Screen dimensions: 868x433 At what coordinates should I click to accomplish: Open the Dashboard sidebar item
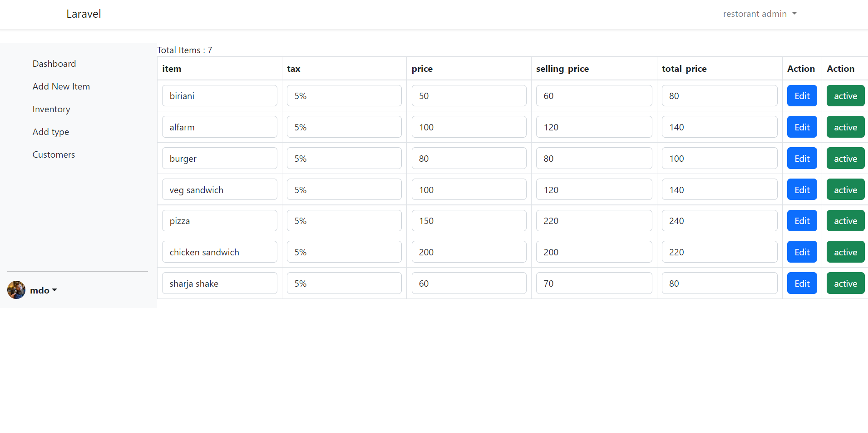pos(54,64)
